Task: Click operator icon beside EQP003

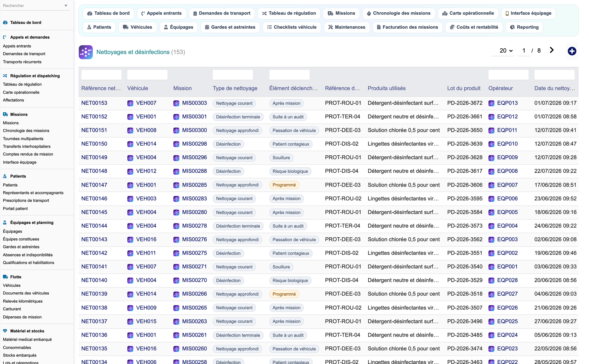Action: tap(491, 239)
